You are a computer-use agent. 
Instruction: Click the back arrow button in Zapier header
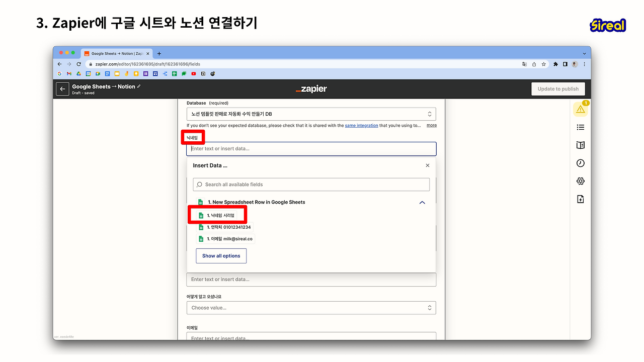62,89
